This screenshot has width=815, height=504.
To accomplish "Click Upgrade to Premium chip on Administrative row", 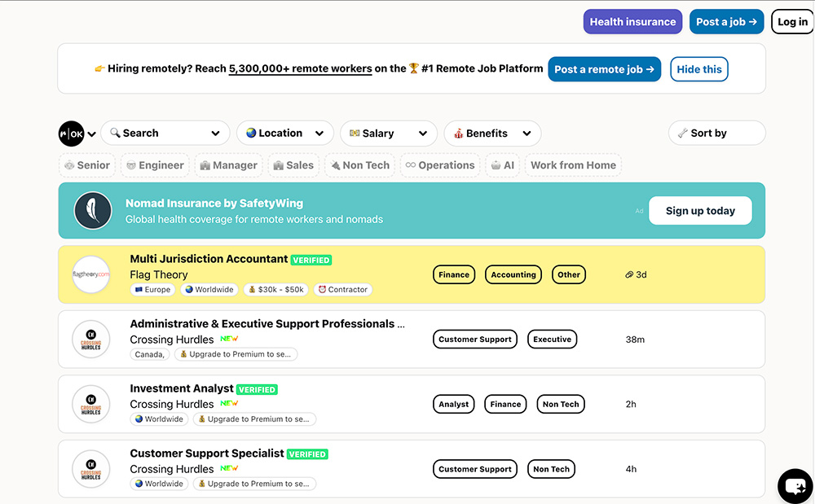I will 236,354.
